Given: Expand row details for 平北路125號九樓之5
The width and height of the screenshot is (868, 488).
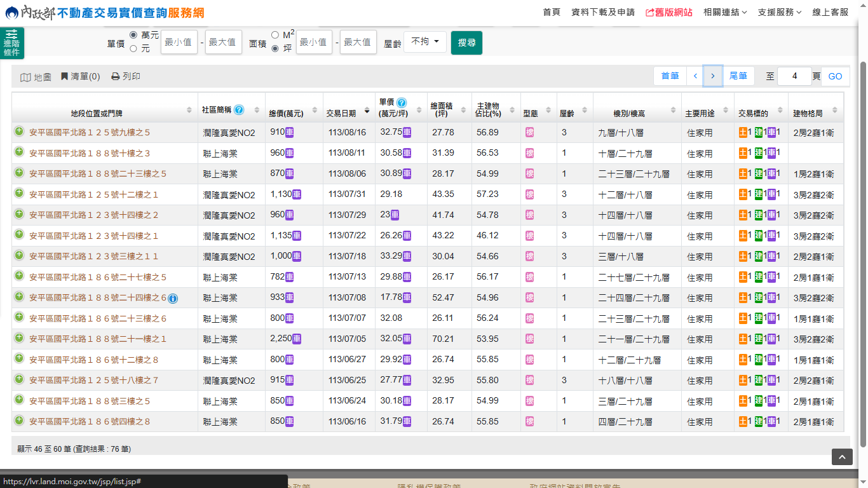Looking at the screenshot, I should point(19,132).
